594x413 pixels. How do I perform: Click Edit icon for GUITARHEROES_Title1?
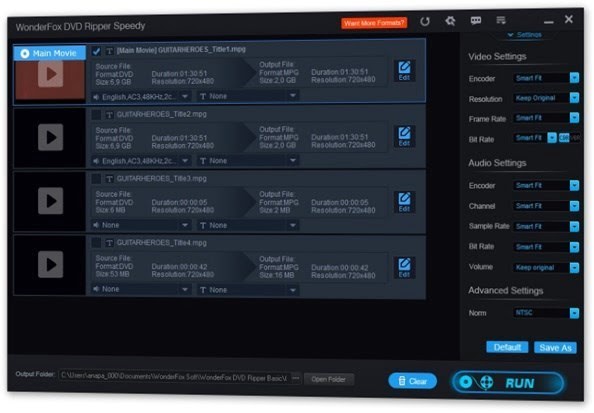(x=404, y=70)
